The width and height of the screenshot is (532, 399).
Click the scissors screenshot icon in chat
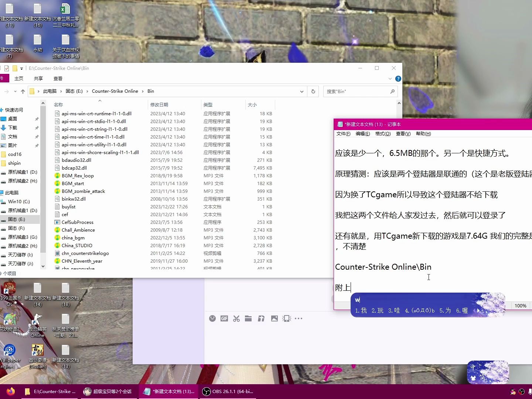pos(236,318)
